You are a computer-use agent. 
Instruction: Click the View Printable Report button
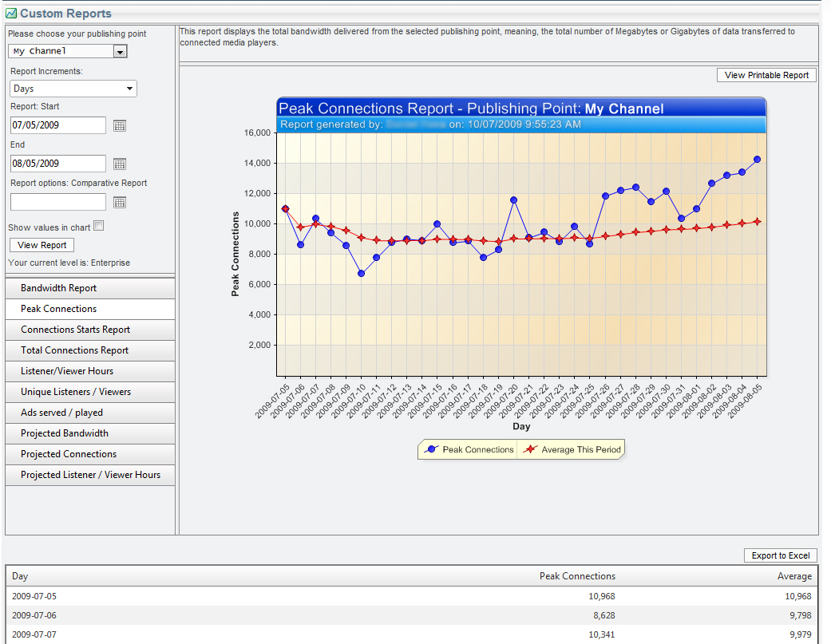click(x=766, y=75)
